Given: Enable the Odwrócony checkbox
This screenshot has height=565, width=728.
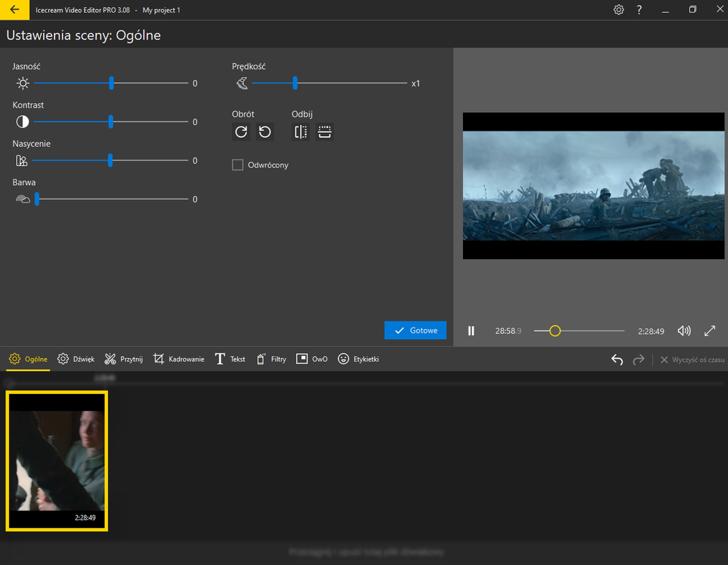Looking at the screenshot, I should pyautogui.click(x=237, y=165).
